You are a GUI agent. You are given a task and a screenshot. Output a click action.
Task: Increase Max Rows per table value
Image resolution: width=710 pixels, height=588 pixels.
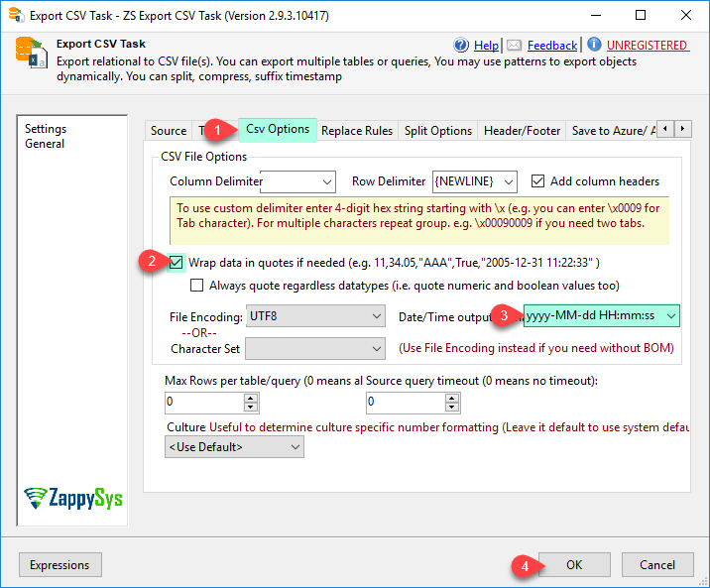tap(251, 398)
